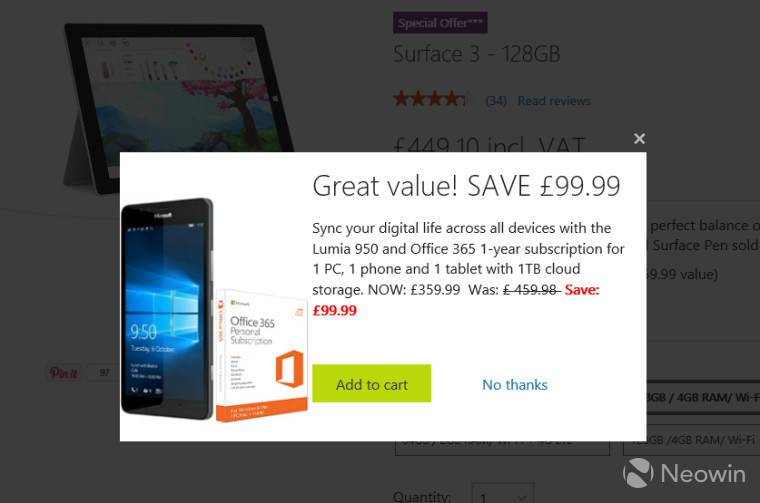
Task: Click the orange Office logo on the box
Action: coord(289,369)
